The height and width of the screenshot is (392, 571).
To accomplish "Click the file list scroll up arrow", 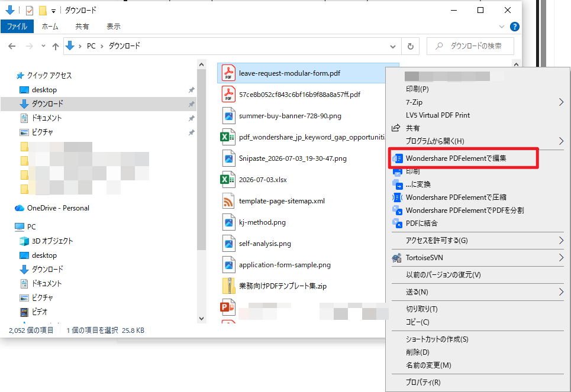I will [x=516, y=64].
